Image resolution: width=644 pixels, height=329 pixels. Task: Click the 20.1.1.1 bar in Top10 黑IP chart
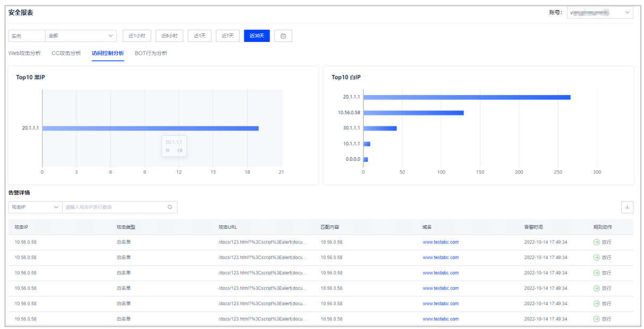[x=150, y=128]
